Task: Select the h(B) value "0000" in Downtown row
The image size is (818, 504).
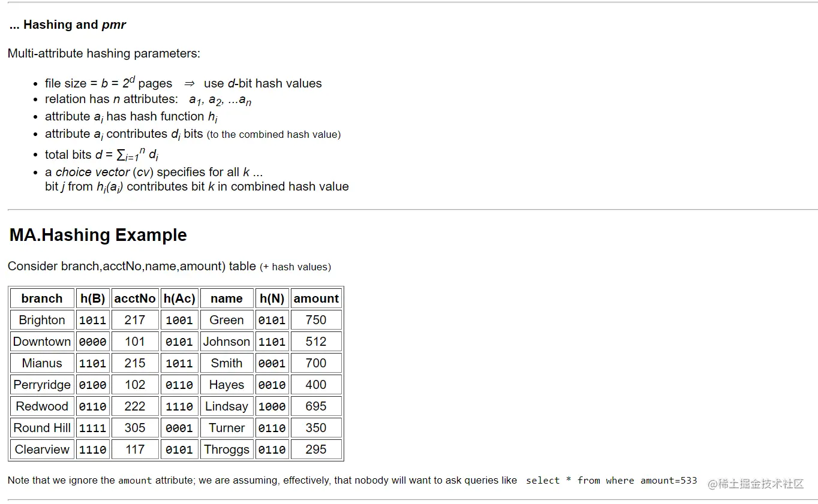Action: tap(93, 342)
